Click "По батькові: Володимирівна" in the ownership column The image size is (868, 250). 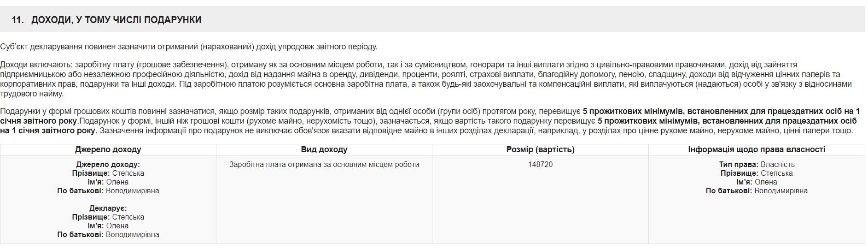coord(756,190)
